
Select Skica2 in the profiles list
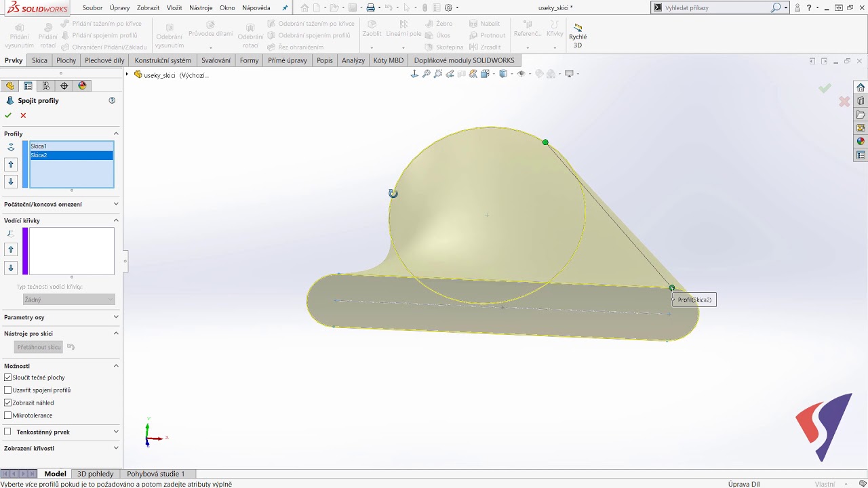pos(71,155)
